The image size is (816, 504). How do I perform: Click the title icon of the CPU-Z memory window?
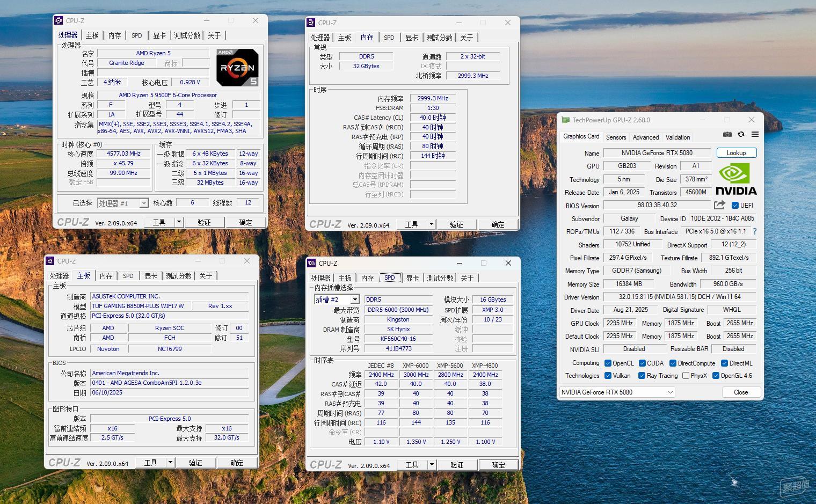311,23
